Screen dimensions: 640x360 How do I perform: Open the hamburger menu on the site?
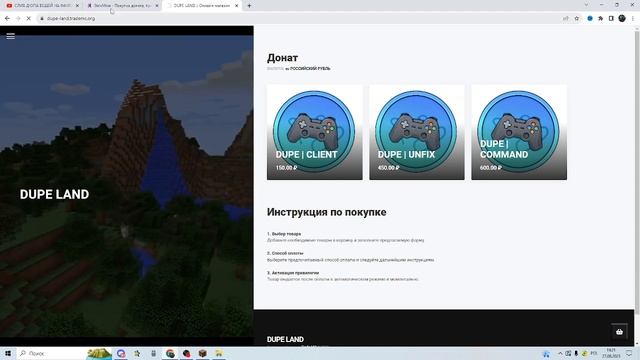click(x=11, y=36)
